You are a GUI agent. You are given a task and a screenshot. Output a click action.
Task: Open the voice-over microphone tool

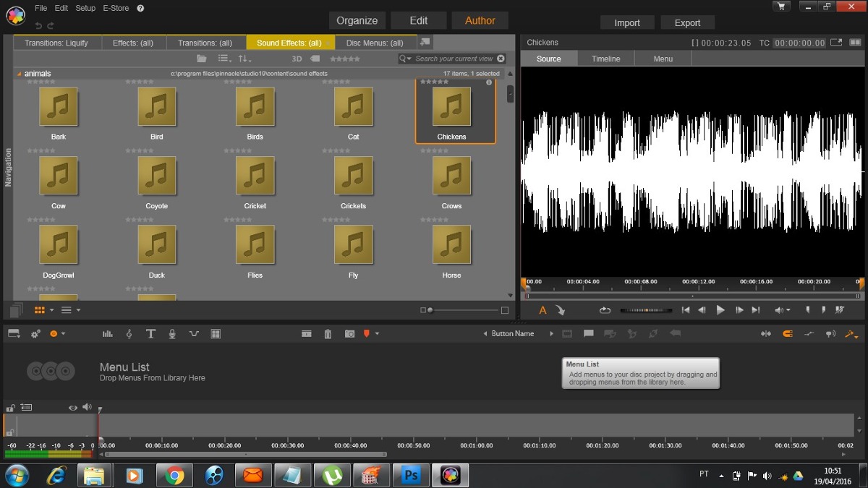click(172, 333)
